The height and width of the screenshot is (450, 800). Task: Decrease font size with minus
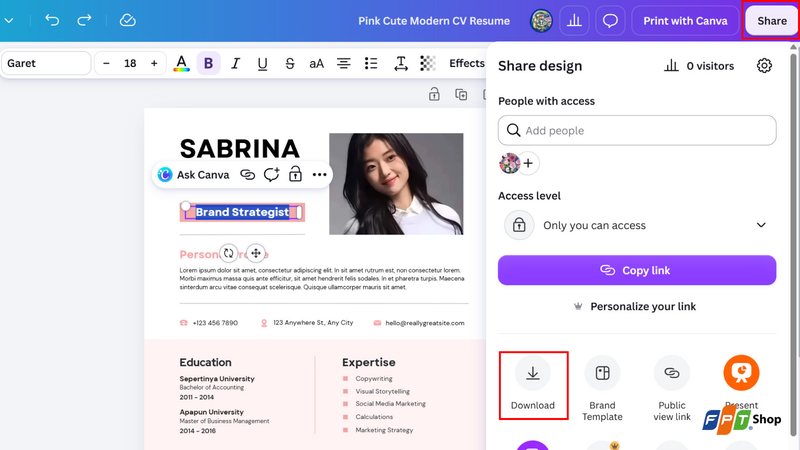click(x=106, y=63)
